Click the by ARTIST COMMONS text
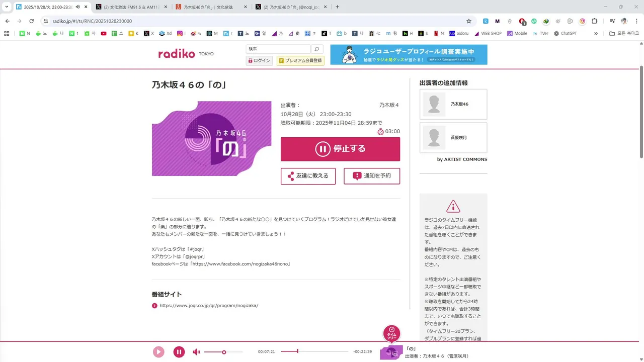Viewport: 644px width, 362px height. [x=462, y=159]
